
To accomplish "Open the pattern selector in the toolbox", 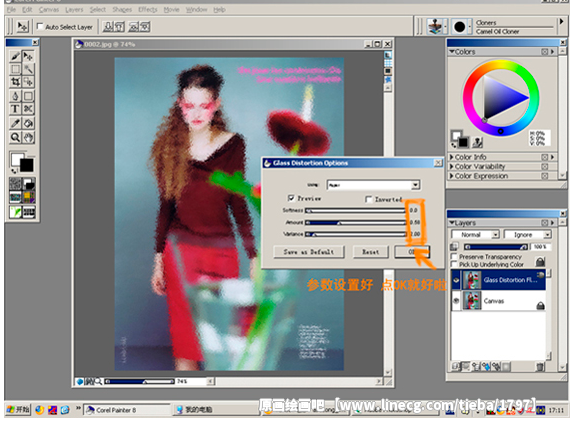I will 15,198.
